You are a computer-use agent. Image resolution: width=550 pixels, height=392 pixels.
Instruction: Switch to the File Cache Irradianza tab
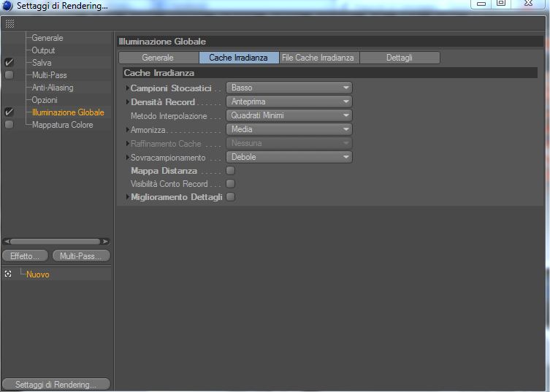point(319,58)
